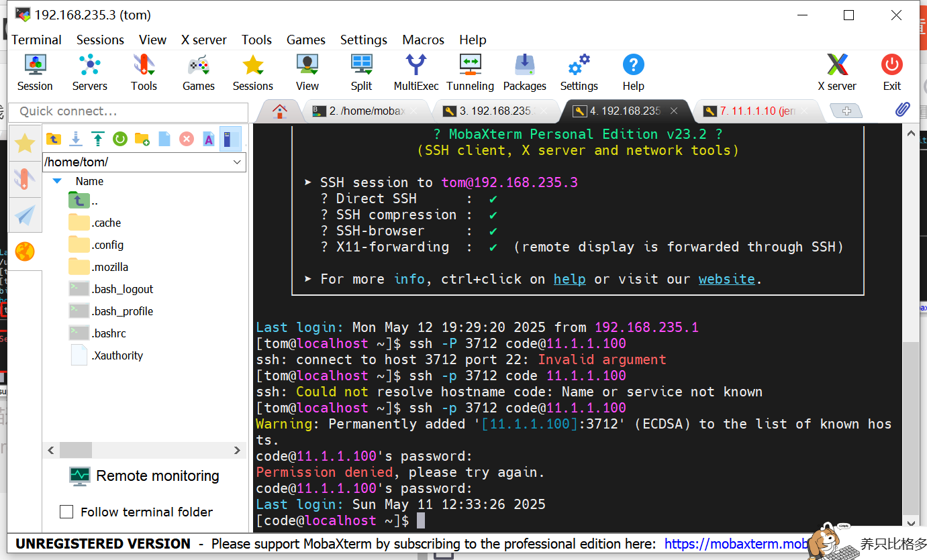Go to parent folder in SFTP toolbar
The width and height of the screenshot is (927, 560).
[54, 139]
